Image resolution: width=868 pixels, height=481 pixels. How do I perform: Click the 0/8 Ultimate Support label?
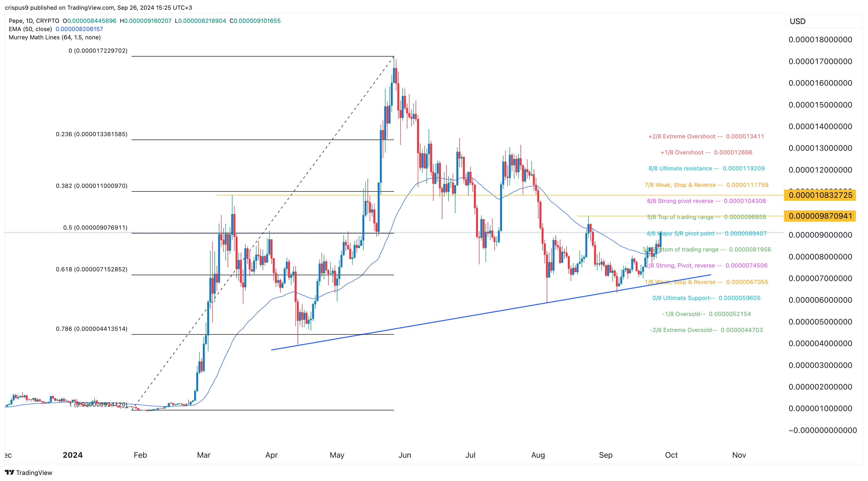706,298
